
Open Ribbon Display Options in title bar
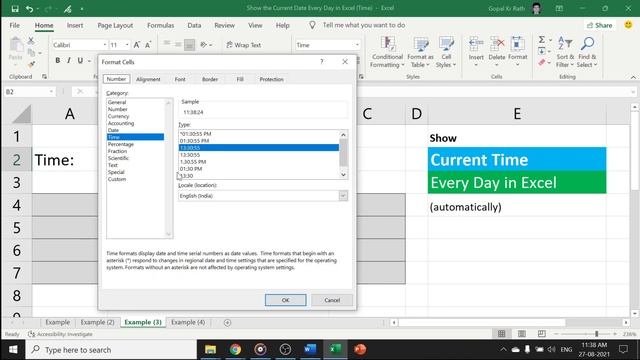click(559, 8)
